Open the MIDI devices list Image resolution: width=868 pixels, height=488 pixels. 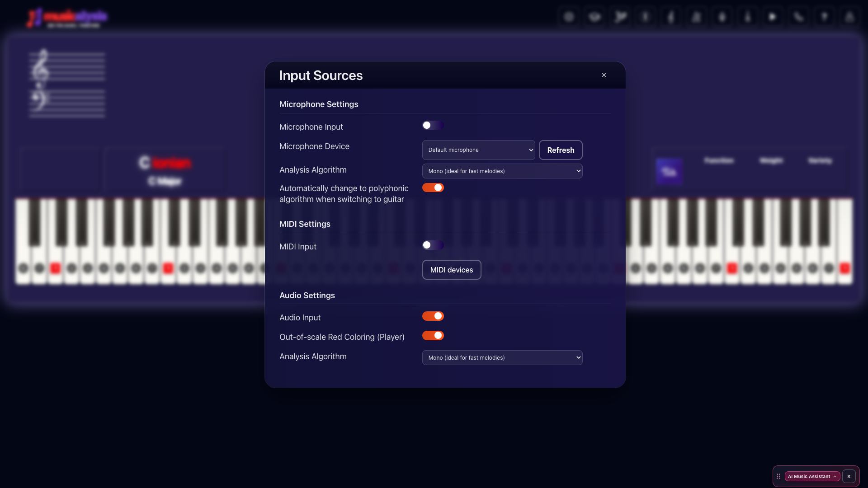(x=452, y=270)
